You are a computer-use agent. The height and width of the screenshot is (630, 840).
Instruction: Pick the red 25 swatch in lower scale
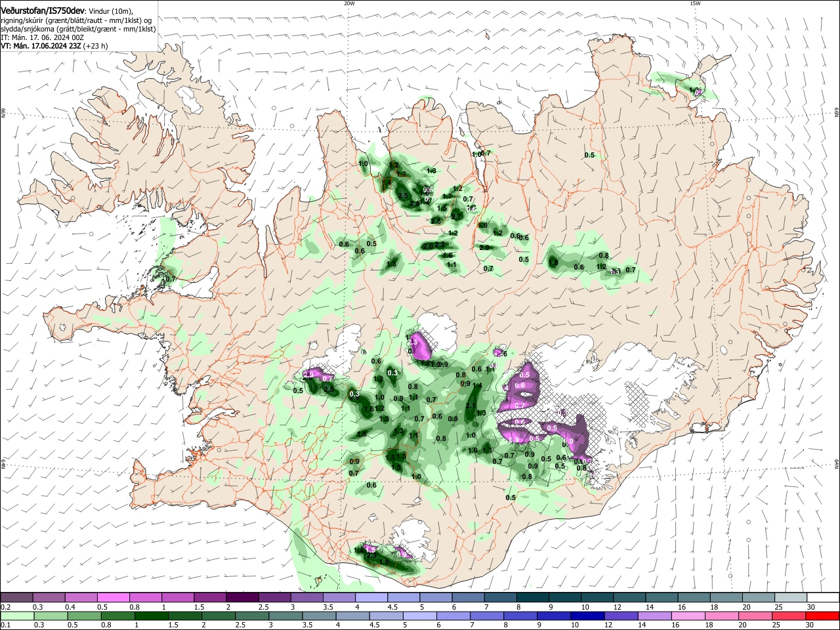(789, 616)
